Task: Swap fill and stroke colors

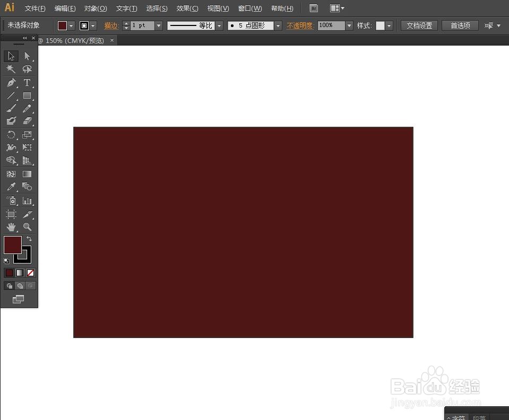Action: click(29, 239)
